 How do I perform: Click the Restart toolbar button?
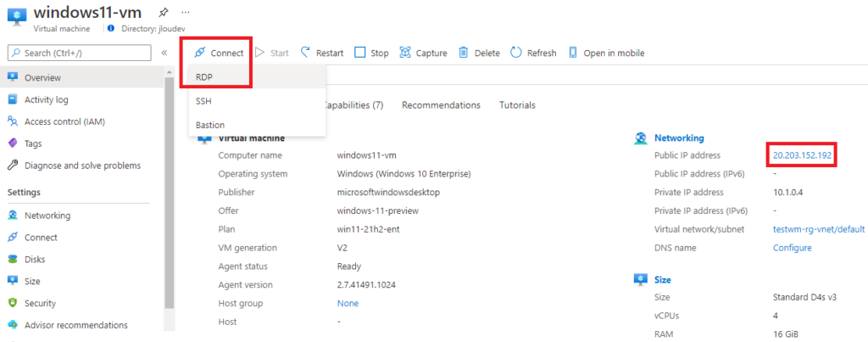click(321, 53)
